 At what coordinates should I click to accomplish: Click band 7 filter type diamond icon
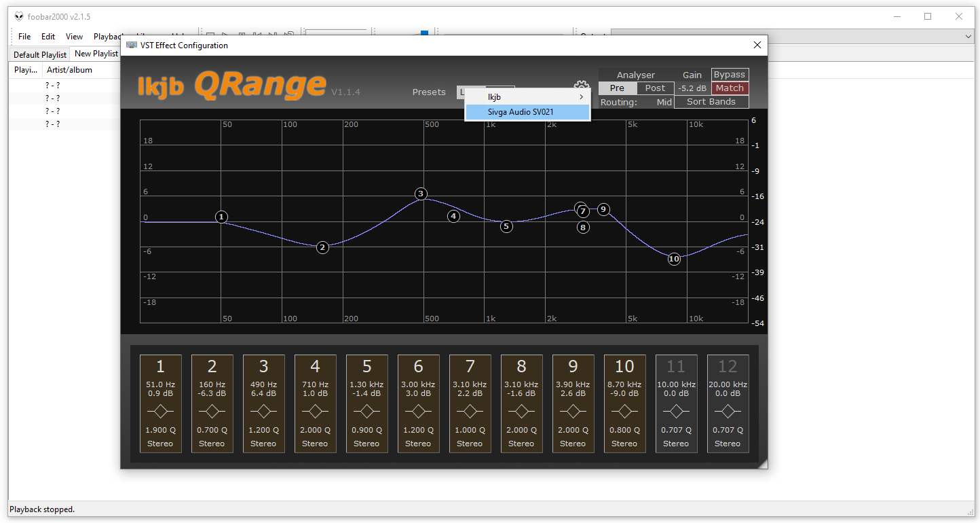pyautogui.click(x=470, y=412)
